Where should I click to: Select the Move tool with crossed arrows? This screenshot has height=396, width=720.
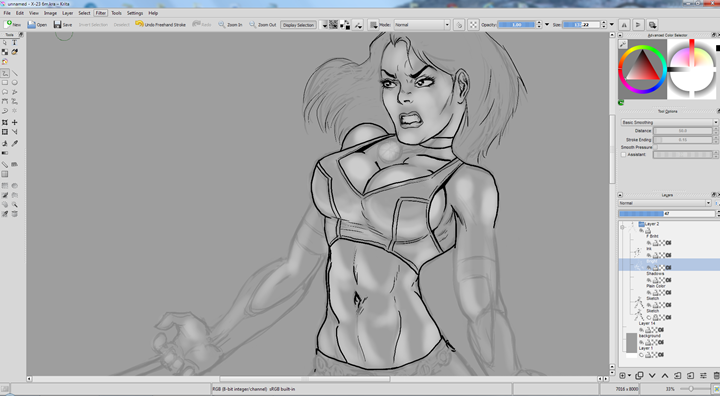click(x=15, y=122)
